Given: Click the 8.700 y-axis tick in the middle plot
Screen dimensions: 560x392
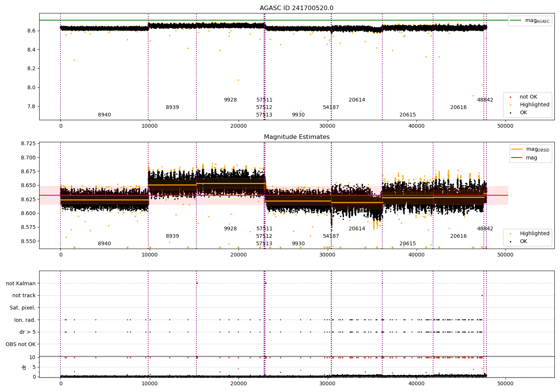Looking at the screenshot, I should (x=28, y=158).
